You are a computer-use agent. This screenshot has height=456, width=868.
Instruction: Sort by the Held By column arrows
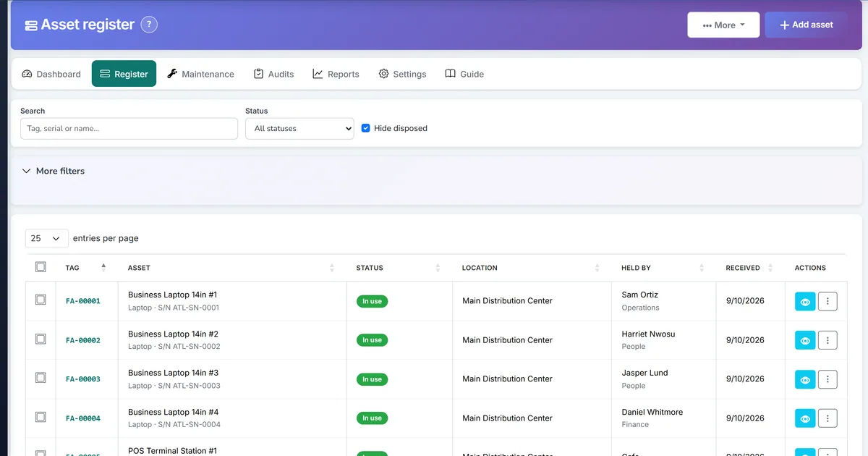coord(702,268)
